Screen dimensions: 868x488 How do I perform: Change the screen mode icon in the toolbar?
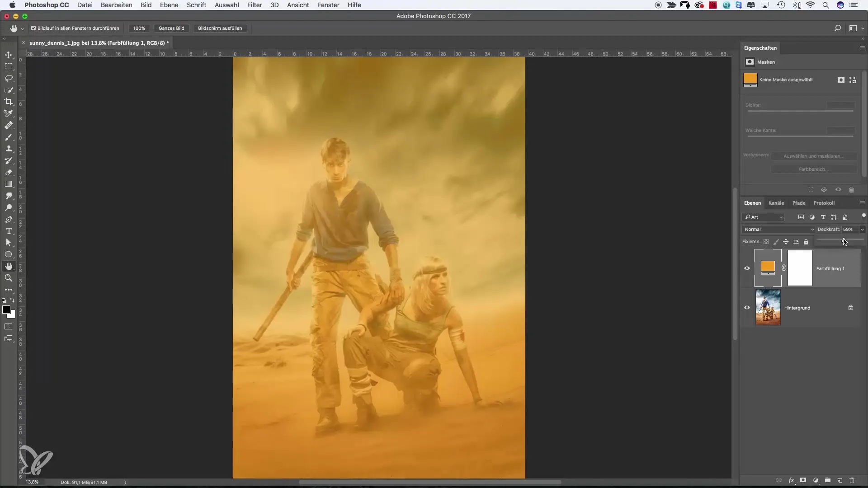pyautogui.click(x=9, y=338)
